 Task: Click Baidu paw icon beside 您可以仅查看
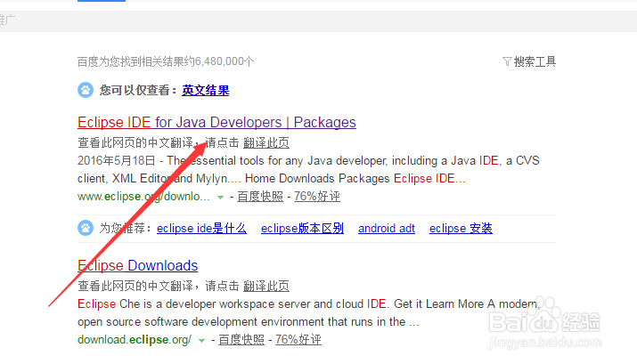pyautogui.click(x=86, y=90)
